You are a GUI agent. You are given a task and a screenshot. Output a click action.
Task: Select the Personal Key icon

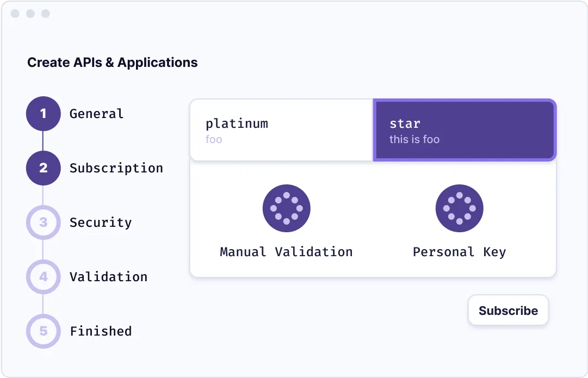(459, 208)
